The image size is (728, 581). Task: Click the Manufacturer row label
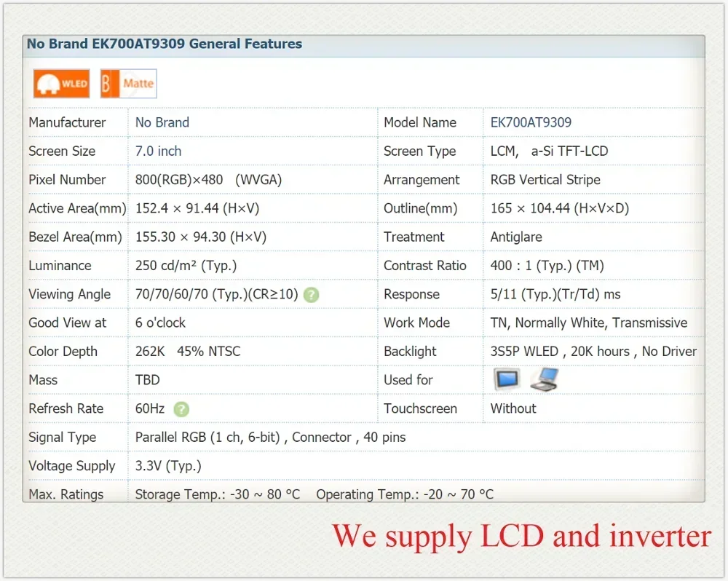[67, 122]
